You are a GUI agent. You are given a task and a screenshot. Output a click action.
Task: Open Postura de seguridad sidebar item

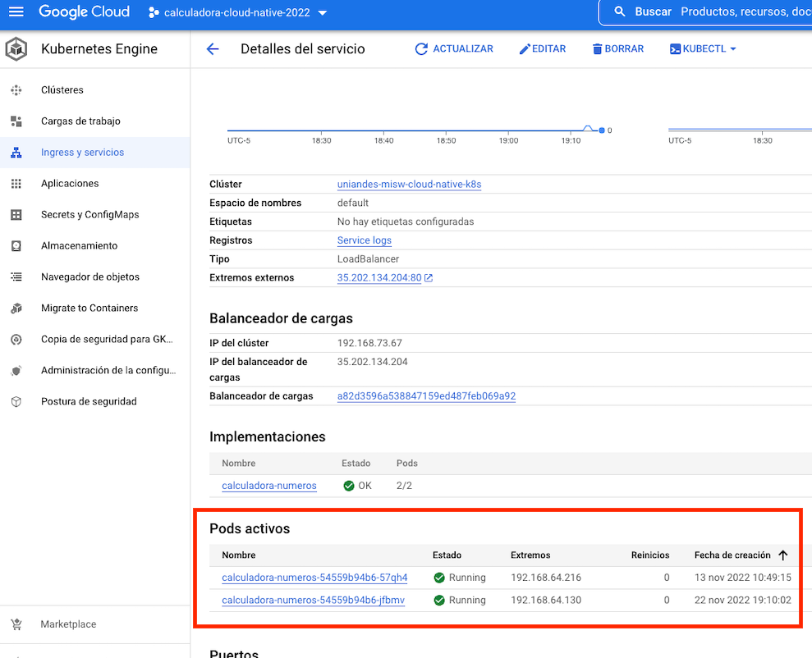click(95, 401)
